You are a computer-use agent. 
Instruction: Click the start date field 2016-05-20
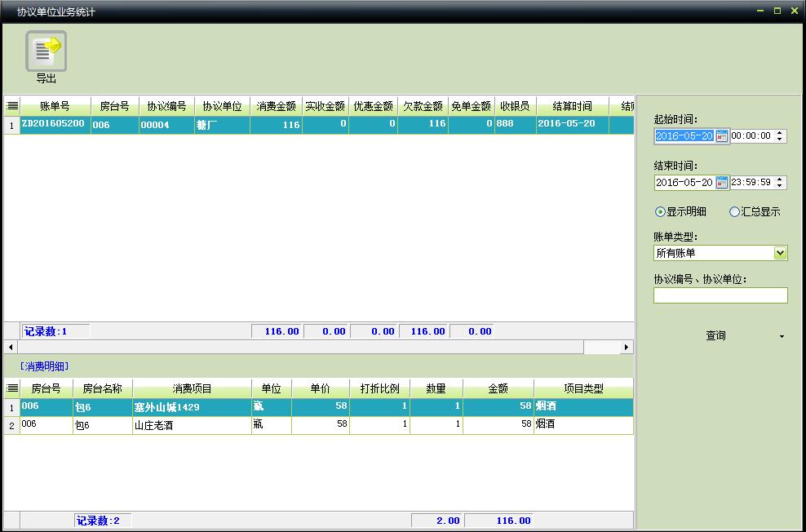tap(684, 135)
